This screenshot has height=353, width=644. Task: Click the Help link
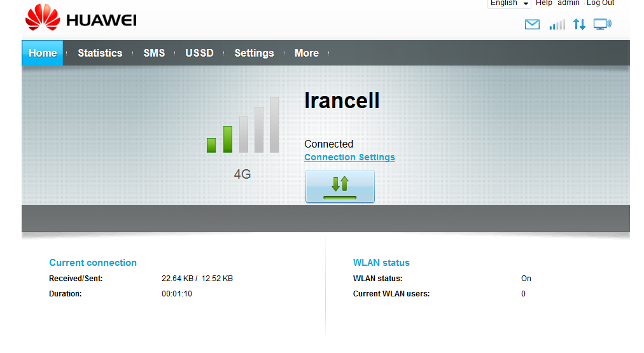click(x=543, y=3)
